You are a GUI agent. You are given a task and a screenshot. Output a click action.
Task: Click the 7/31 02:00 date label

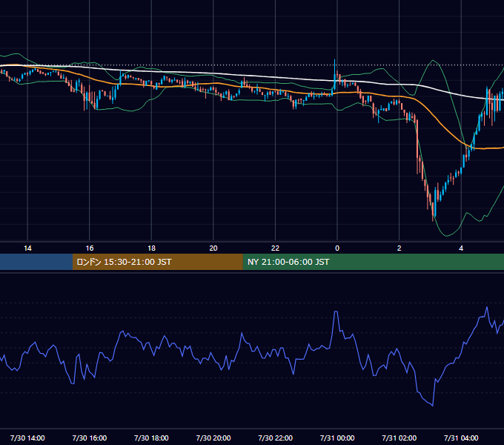(x=399, y=438)
